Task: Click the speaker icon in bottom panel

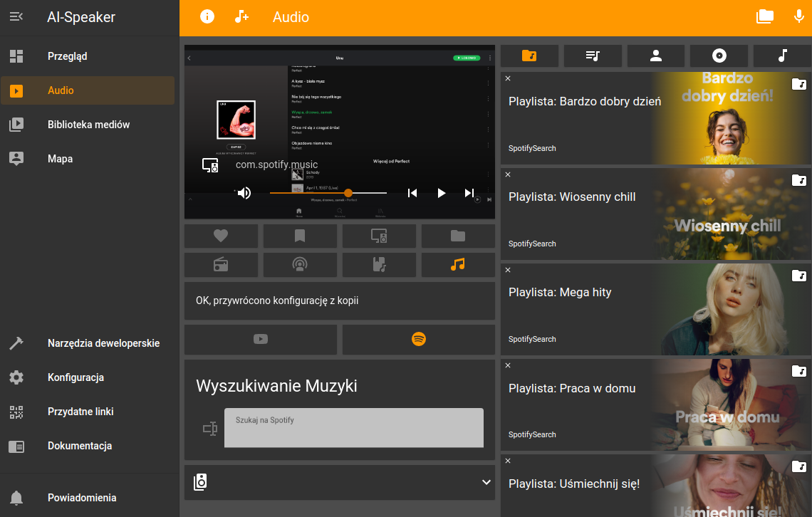Action: click(x=200, y=482)
